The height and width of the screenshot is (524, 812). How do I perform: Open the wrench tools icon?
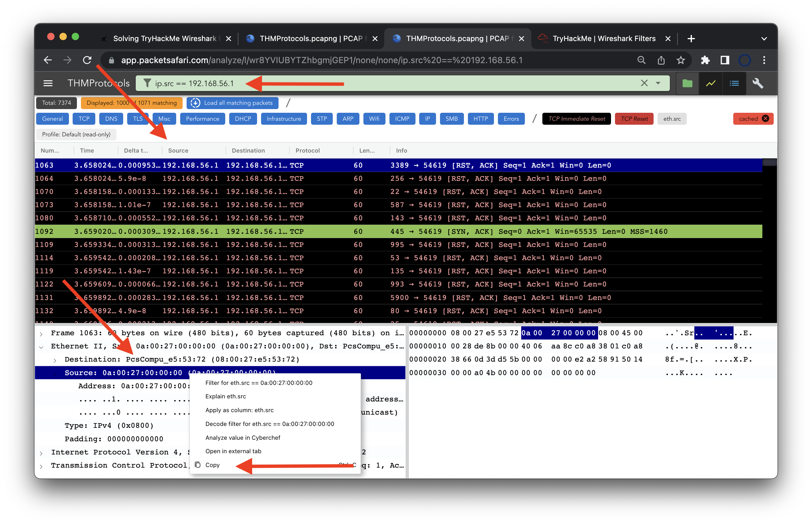coord(757,83)
